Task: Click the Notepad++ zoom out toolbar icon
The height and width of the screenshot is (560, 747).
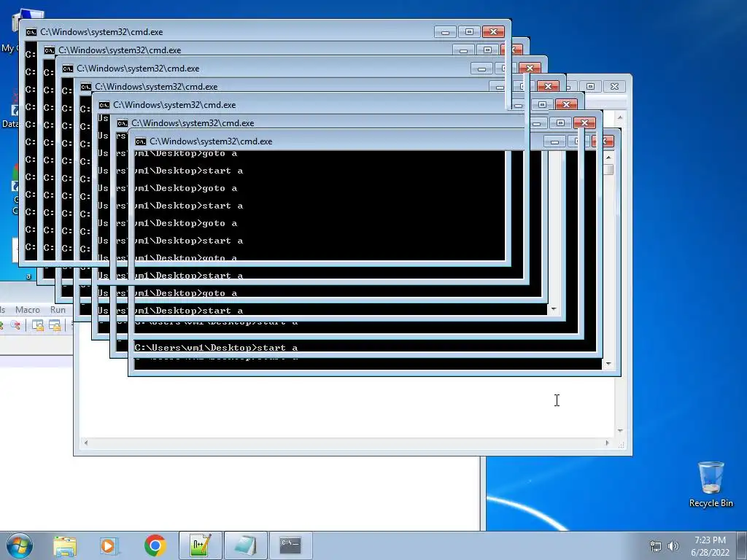Action: [x=15, y=325]
